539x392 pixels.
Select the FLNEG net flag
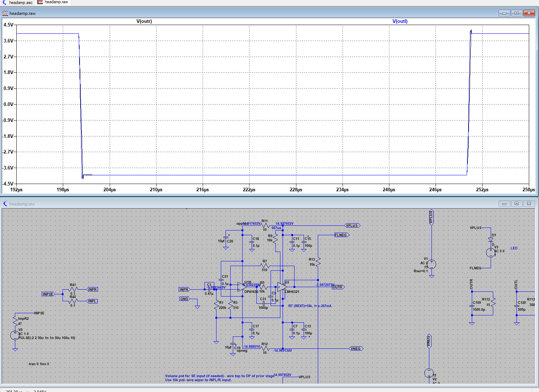[x=341, y=235]
